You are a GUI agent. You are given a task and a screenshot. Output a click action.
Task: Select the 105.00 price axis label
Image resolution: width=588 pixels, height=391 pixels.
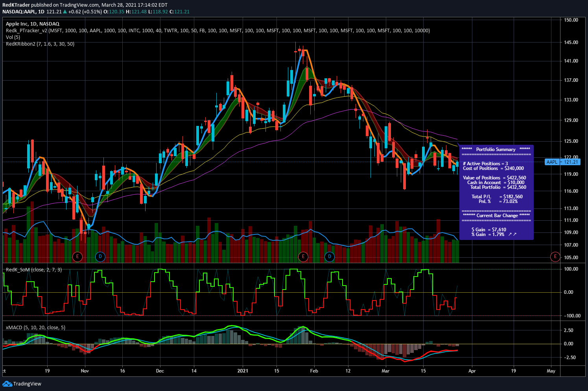pos(571,258)
